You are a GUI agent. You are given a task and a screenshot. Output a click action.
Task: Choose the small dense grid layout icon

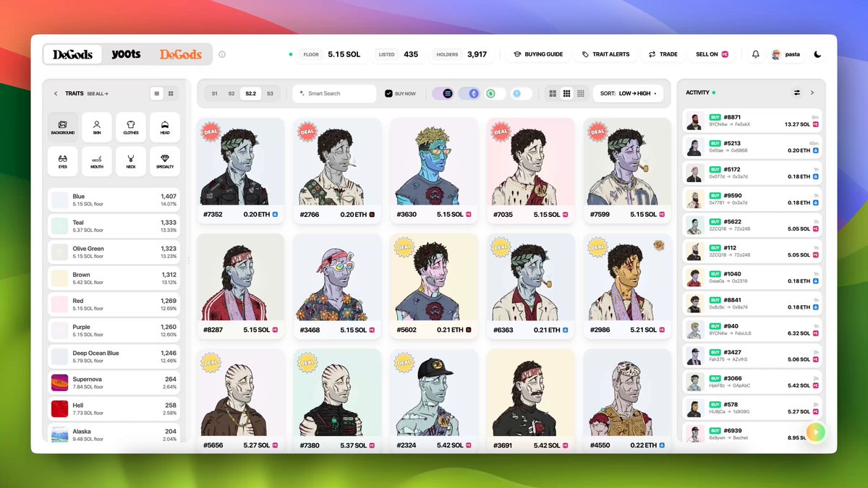(x=580, y=93)
